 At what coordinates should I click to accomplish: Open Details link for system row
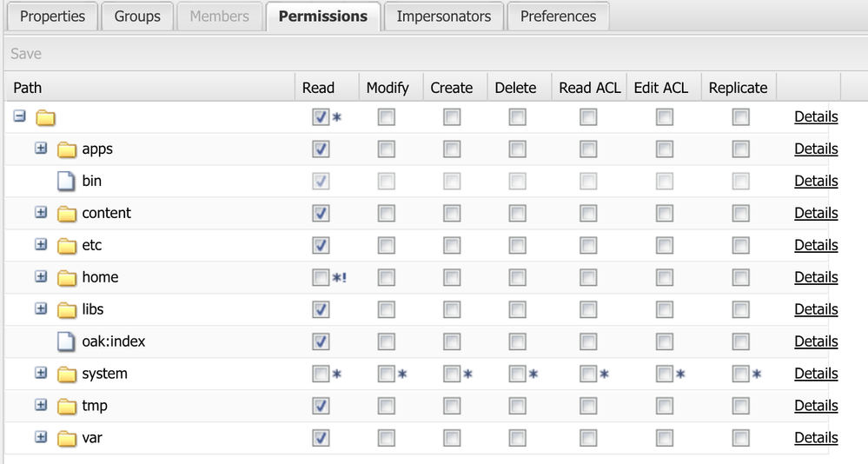816,374
